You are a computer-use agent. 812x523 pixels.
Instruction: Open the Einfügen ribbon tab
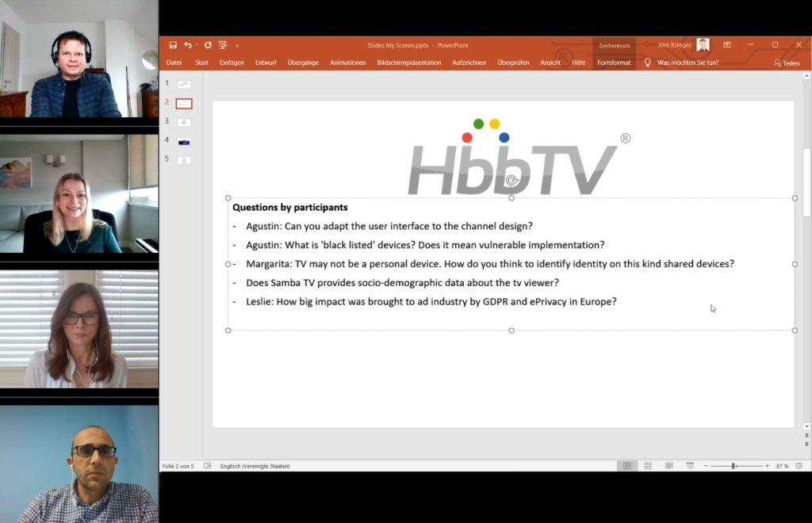point(231,62)
